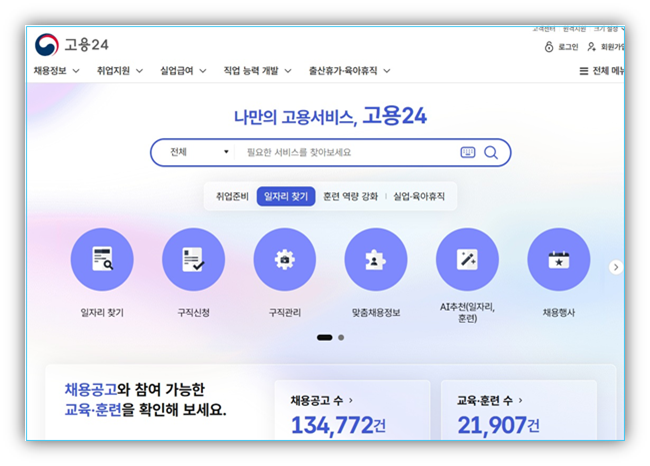Open the 전체 search category dropdown
The image size is (650, 466).
(x=198, y=153)
